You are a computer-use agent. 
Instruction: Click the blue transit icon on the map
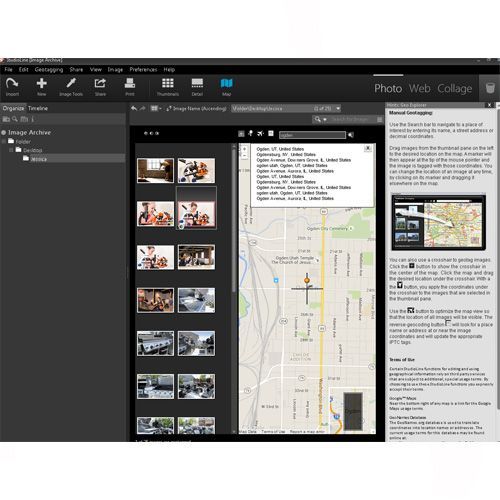[x=276, y=280]
